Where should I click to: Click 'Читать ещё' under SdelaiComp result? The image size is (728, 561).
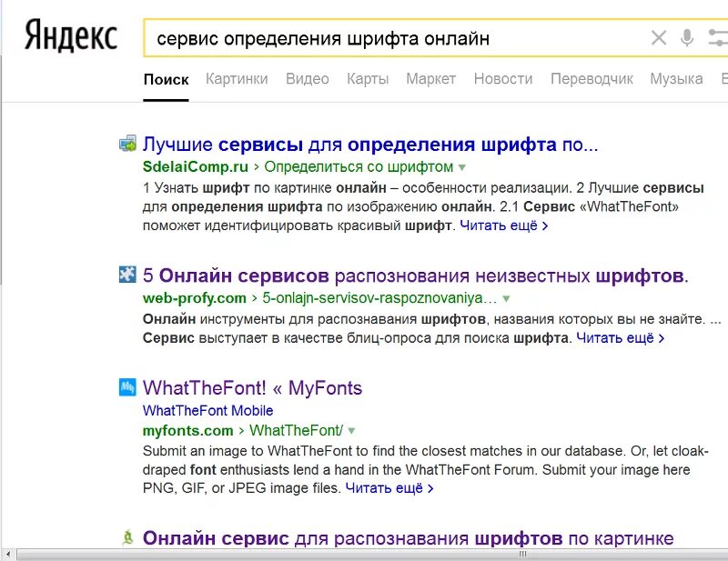click(x=504, y=225)
